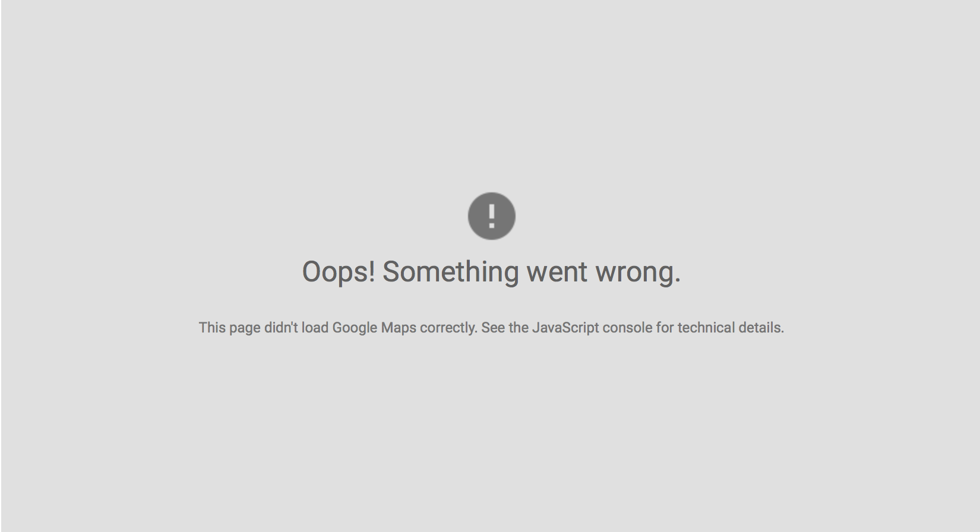Click the "Oops! Something went wrong." heading
The height and width of the screenshot is (532, 980).
pos(491,273)
